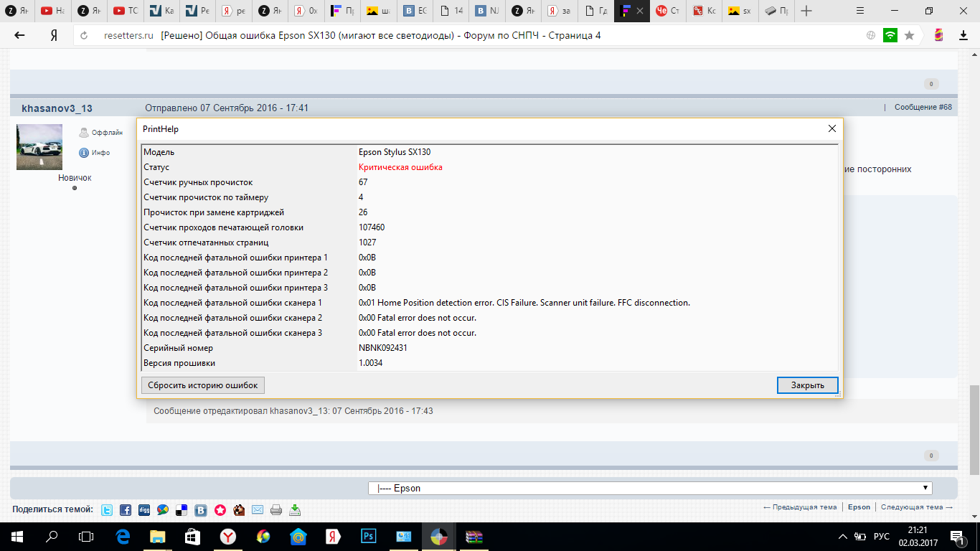
Task: Close the PrintHelp dialog with X
Action: click(x=832, y=129)
